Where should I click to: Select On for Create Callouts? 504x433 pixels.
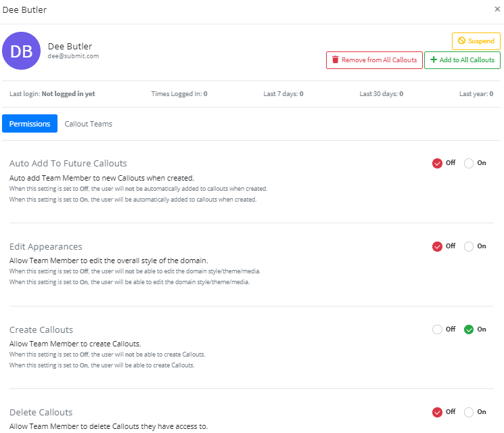(468, 329)
